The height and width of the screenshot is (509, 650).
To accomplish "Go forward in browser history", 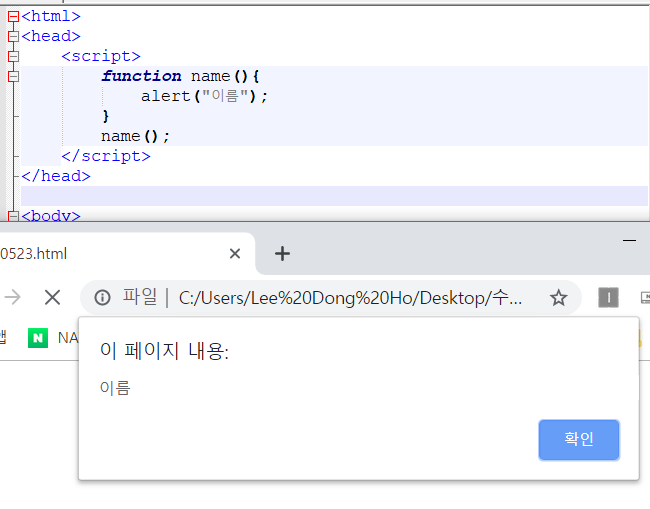I will 13,297.
